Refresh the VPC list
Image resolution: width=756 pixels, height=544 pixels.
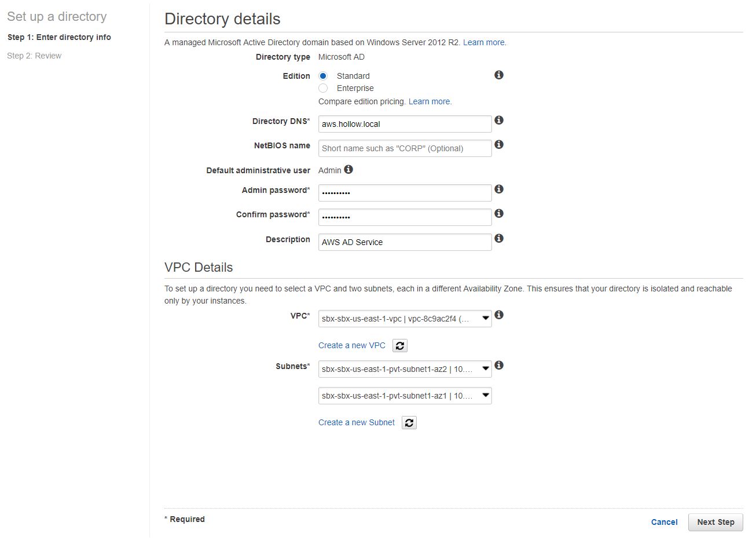399,346
